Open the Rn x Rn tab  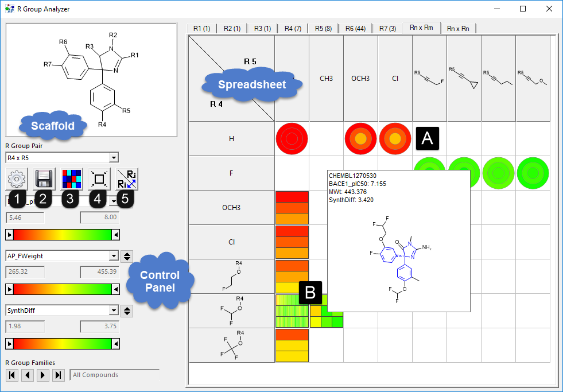click(458, 28)
